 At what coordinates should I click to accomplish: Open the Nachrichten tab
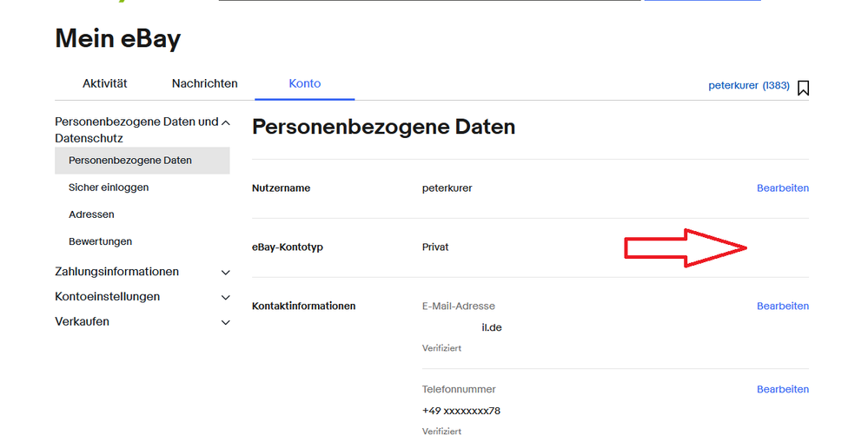tap(204, 83)
